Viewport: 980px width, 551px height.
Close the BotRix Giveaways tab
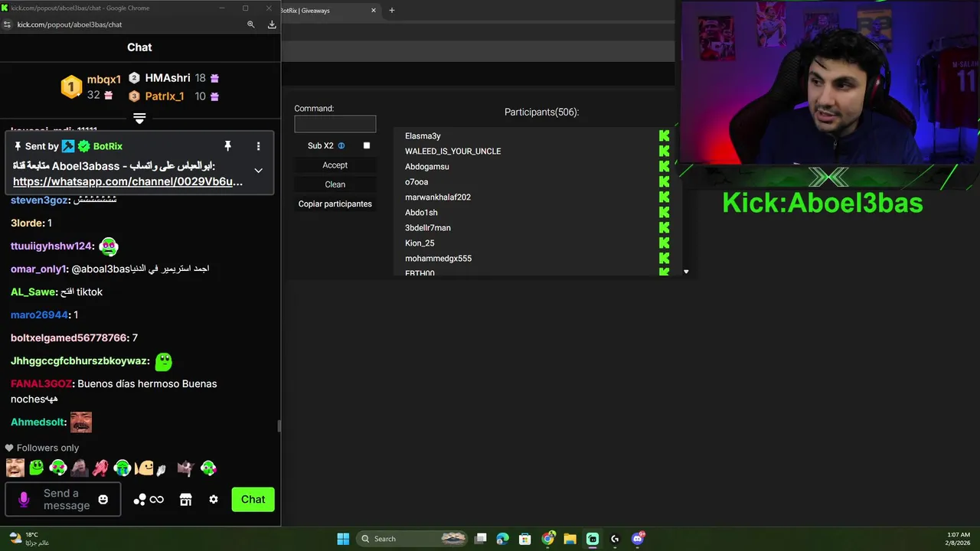click(374, 11)
